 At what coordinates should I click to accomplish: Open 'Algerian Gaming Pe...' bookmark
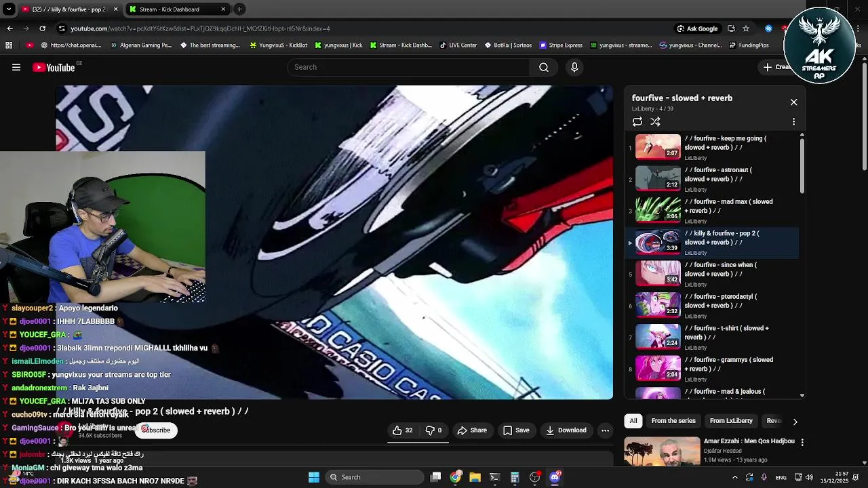140,45
